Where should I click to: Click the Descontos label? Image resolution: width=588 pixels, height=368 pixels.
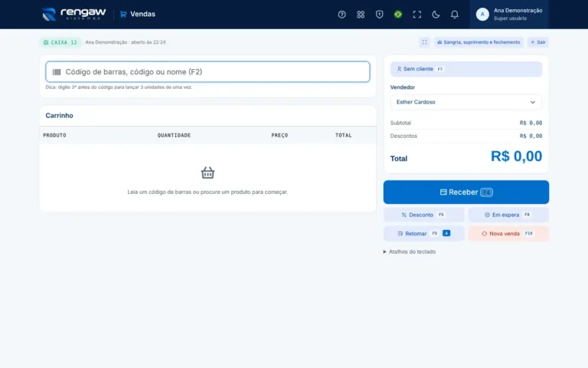click(403, 136)
